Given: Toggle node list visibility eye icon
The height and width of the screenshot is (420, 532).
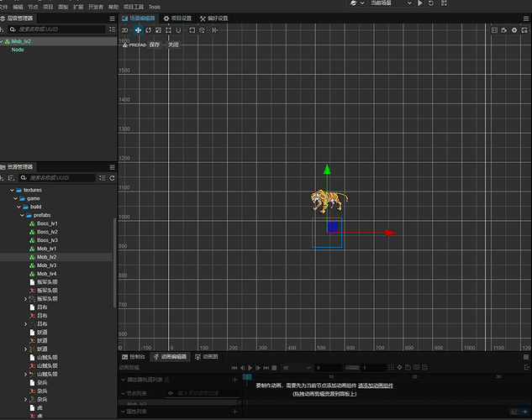Looking at the screenshot, I should coord(171,393).
